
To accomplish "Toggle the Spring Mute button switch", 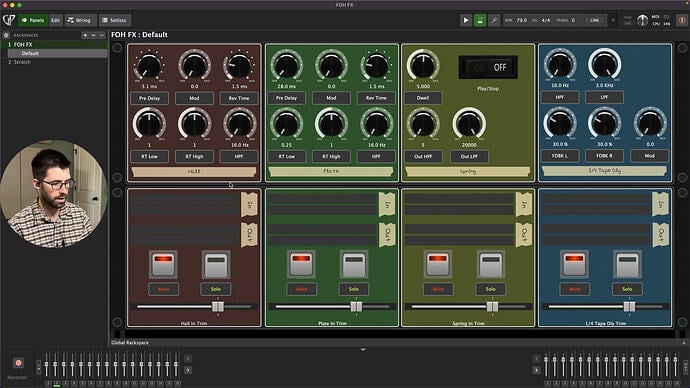I will click(438, 265).
